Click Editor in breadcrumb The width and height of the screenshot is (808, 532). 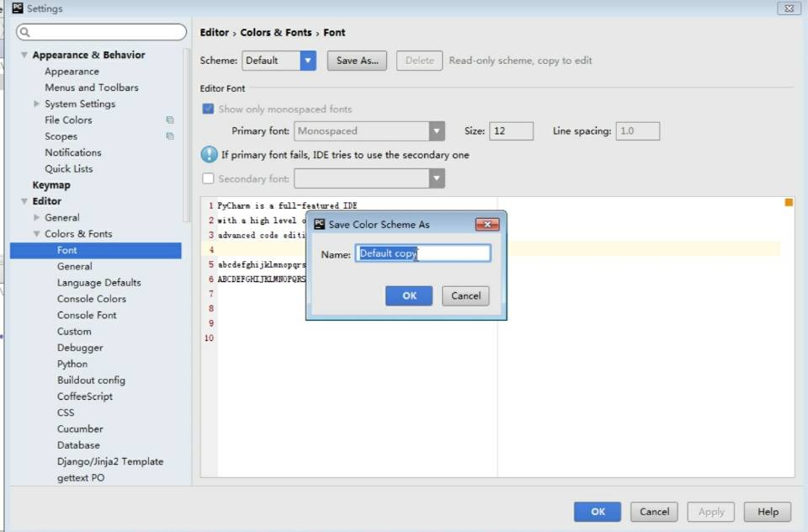click(215, 33)
